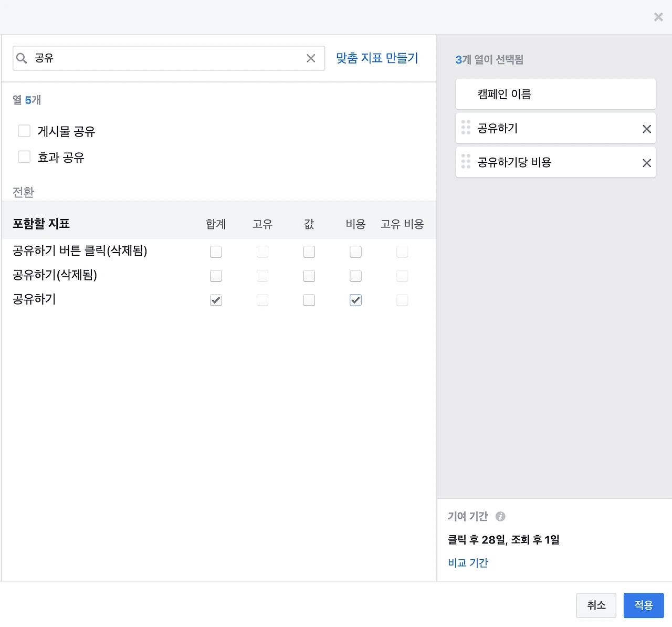Screen dimensions: 672x627
Task: Click the 공유하기 selected column label
Action: (x=498, y=128)
